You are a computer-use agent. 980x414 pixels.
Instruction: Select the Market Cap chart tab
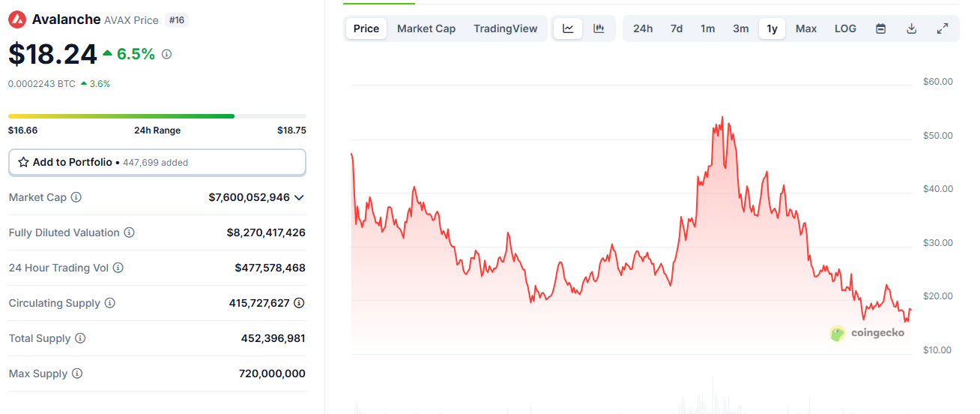(x=426, y=28)
